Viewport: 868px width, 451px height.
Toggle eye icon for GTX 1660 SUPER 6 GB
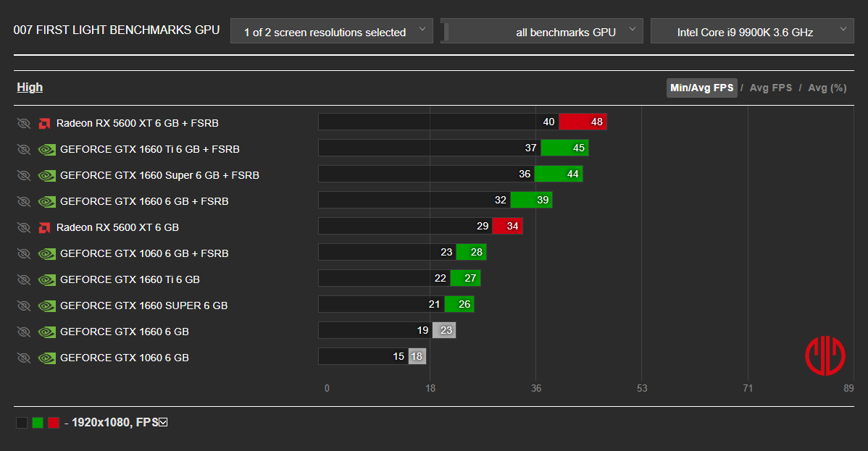point(24,305)
